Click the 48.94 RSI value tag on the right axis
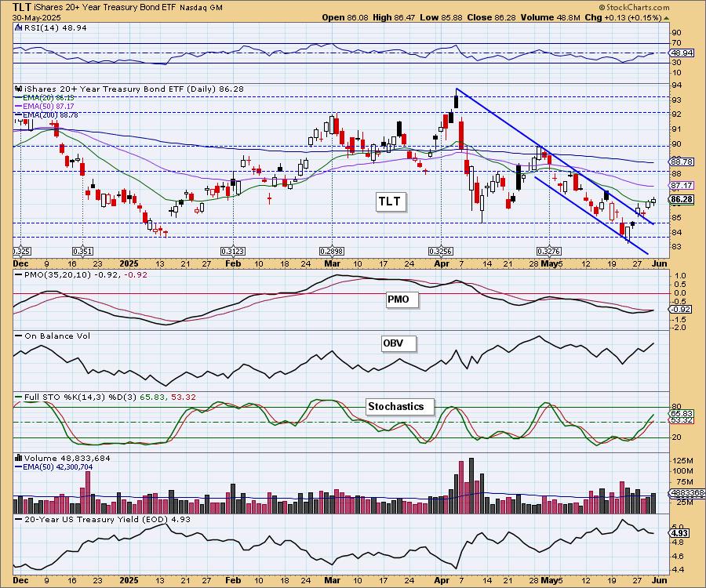Image resolution: width=706 pixels, height=588 pixels. (681, 53)
